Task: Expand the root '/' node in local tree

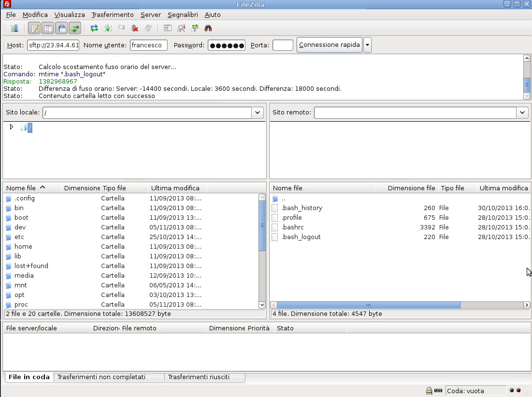Action: point(12,127)
